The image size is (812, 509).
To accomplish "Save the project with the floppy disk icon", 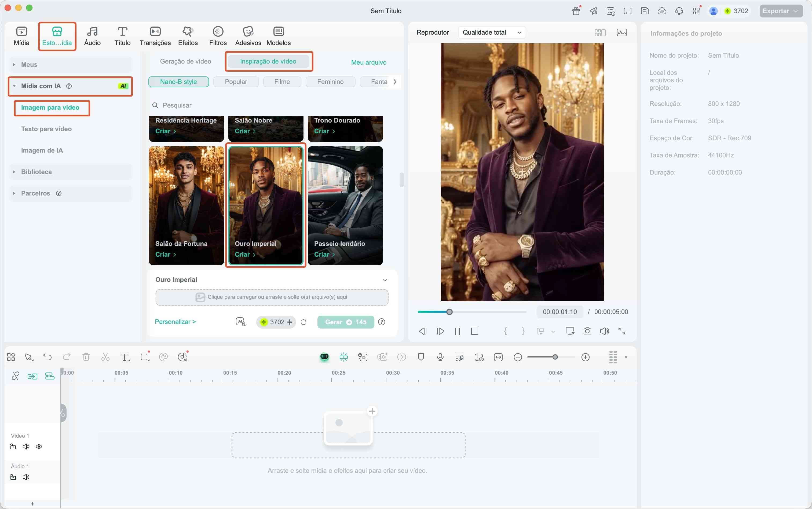I will pos(644,11).
